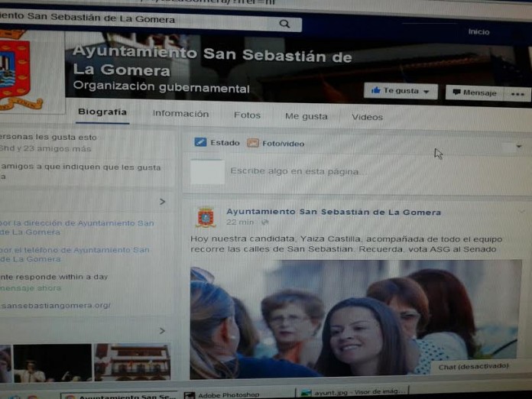Screen dimensions: 532x399
Task: Click the Mensaje button
Action: tap(475, 92)
